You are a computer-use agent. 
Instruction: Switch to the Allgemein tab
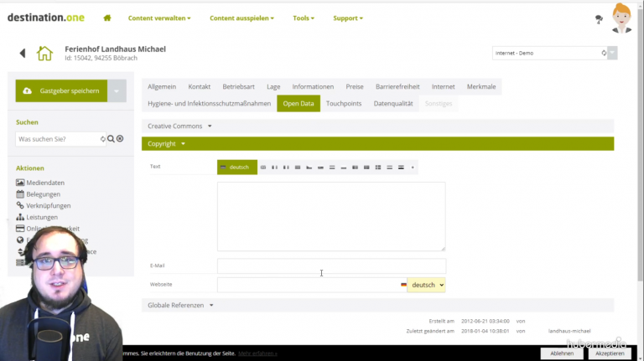162,86
